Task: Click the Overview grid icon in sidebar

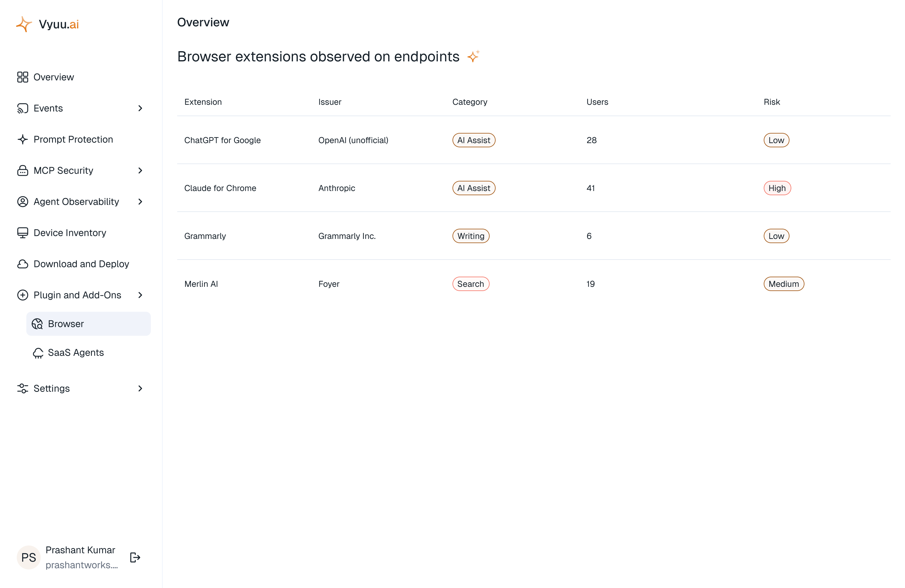Action: pos(23,77)
